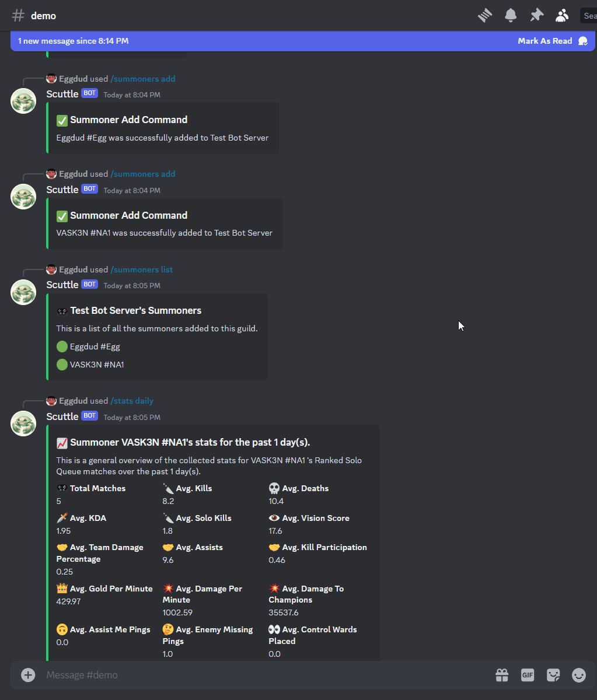597x700 pixels.
Task: Open the Threads panel icon
Action: [x=485, y=16]
